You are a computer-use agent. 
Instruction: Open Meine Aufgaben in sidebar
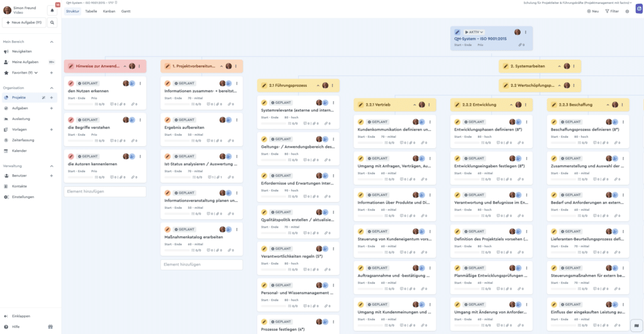coord(25,62)
